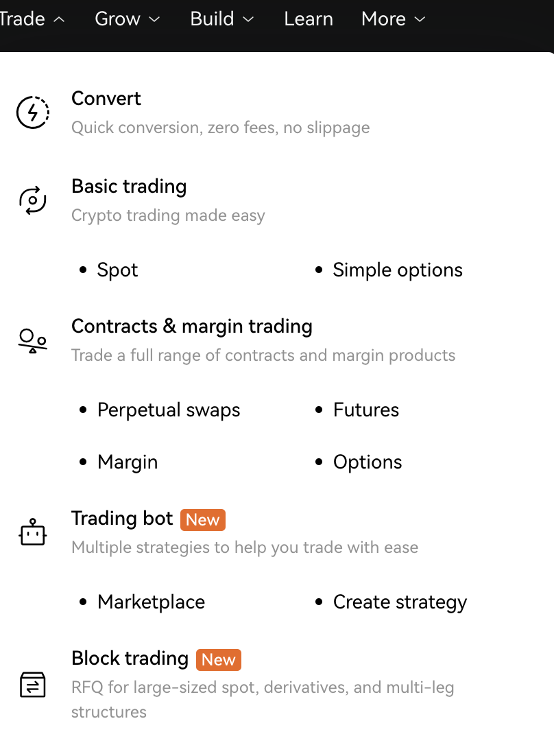Screen dimensions: 554x756
Task: Click the Basic trading circular arrows icon
Action: click(33, 200)
